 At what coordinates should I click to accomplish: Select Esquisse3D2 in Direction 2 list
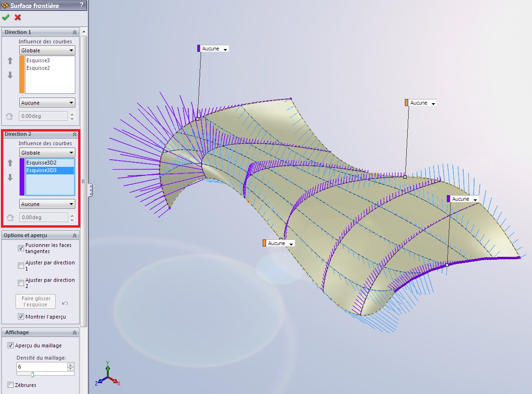(x=41, y=163)
